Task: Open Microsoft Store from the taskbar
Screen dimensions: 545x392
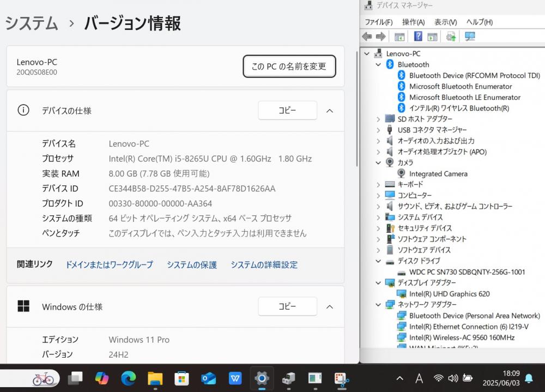Action: [181, 378]
